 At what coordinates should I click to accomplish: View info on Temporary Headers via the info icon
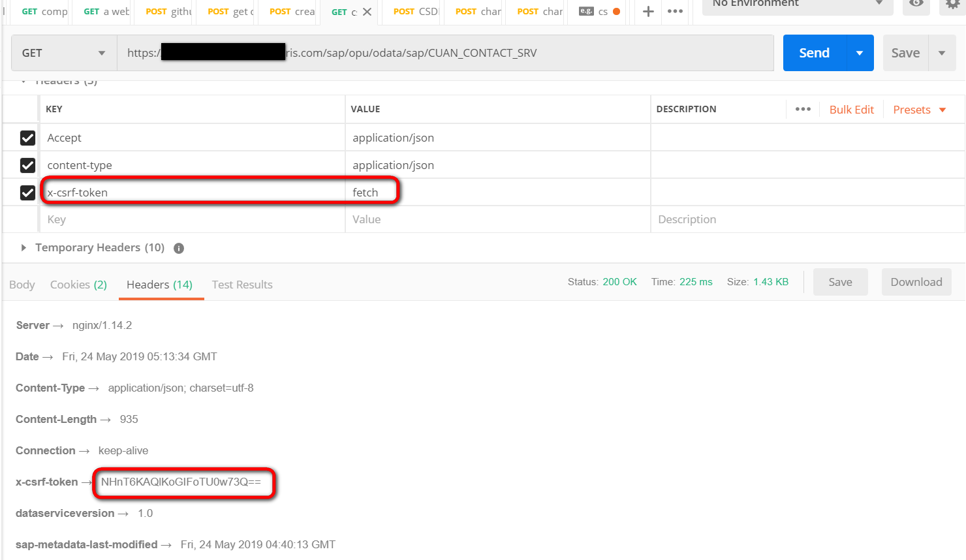pos(178,248)
